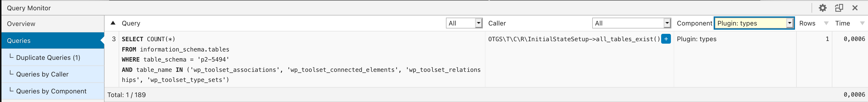868x102 pixels.
Task: Open Component filter set to Plugin: types
Action: point(754,23)
